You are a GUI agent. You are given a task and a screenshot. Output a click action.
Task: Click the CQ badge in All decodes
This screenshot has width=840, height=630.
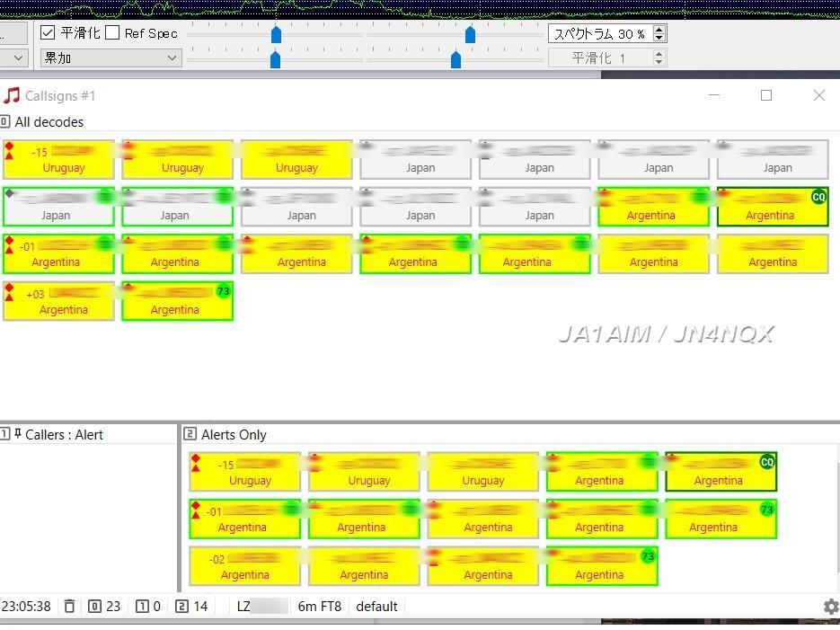pyautogui.click(x=818, y=197)
